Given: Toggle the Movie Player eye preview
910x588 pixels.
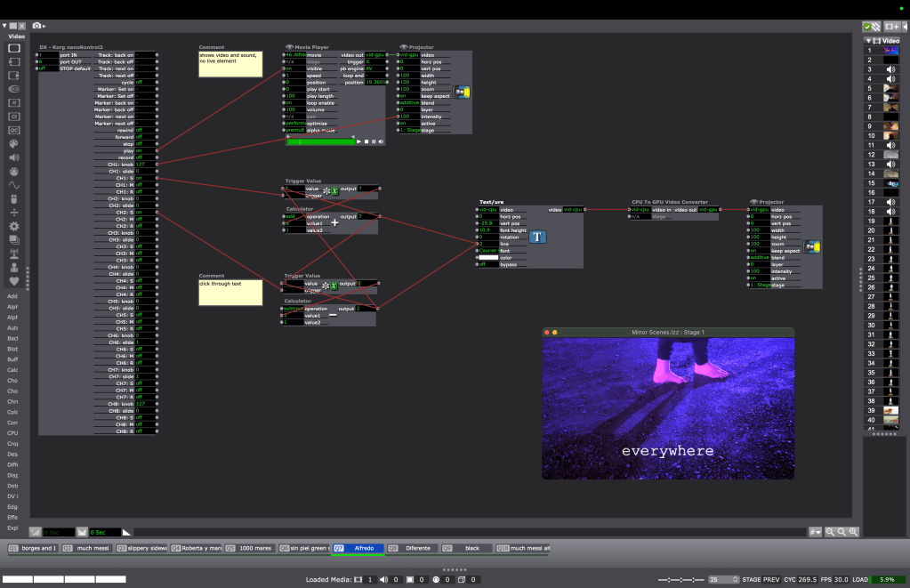Looking at the screenshot, I should tap(289, 46).
